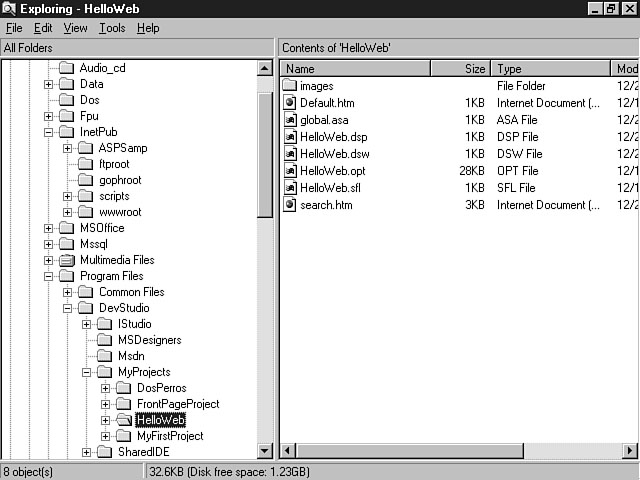Select the global.asa file icon
This screenshot has height=480, width=640.
click(x=290, y=120)
